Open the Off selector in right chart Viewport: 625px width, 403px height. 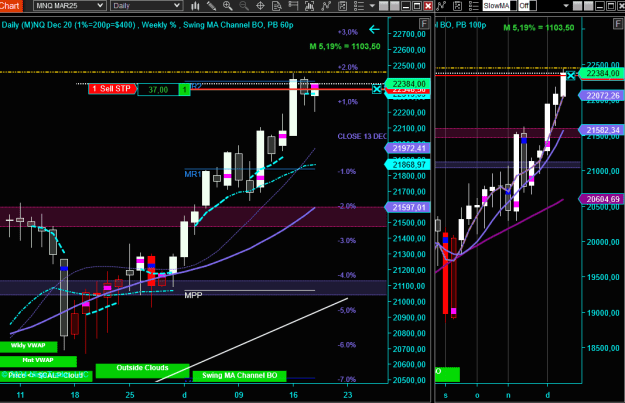tap(527, 6)
